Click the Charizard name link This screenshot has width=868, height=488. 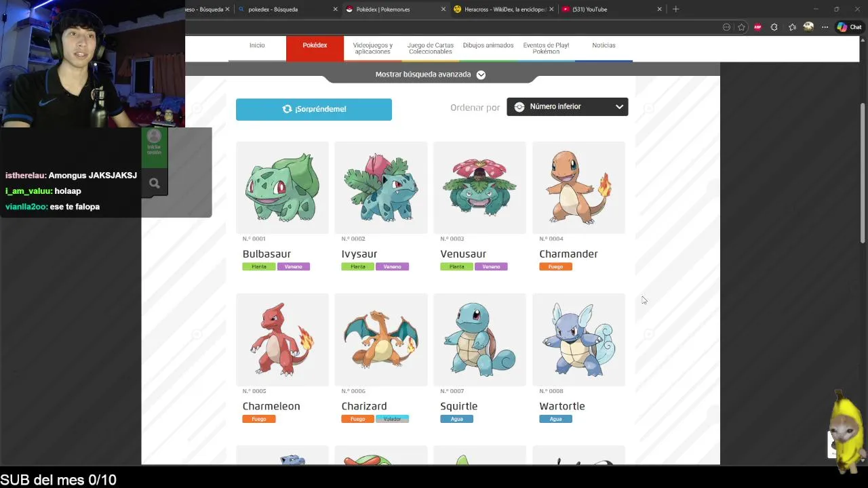pyautogui.click(x=364, y=406)
